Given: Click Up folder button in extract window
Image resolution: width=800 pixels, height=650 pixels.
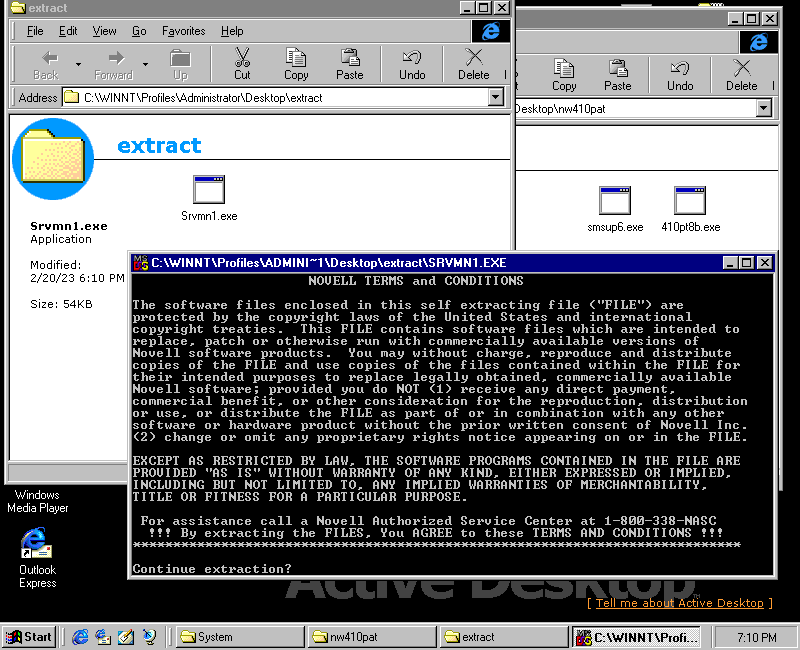Looking at the screenshot, I should coord(181,65).
